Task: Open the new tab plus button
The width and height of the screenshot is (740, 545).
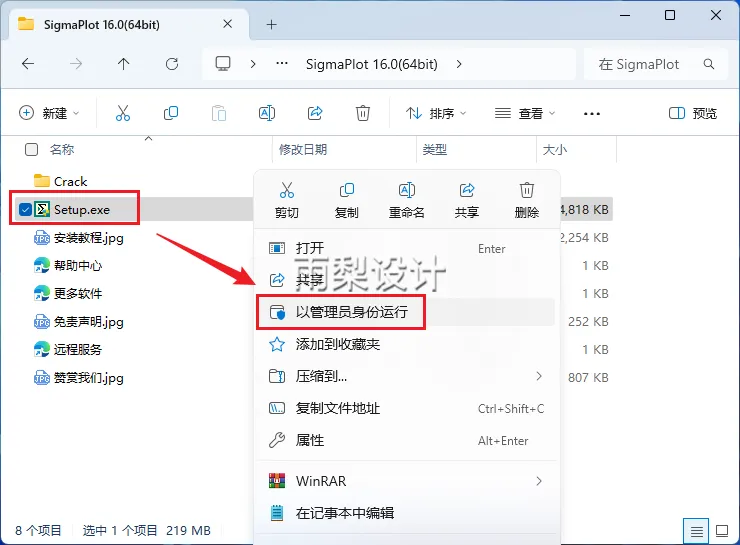Action: (x=271, y=25)
